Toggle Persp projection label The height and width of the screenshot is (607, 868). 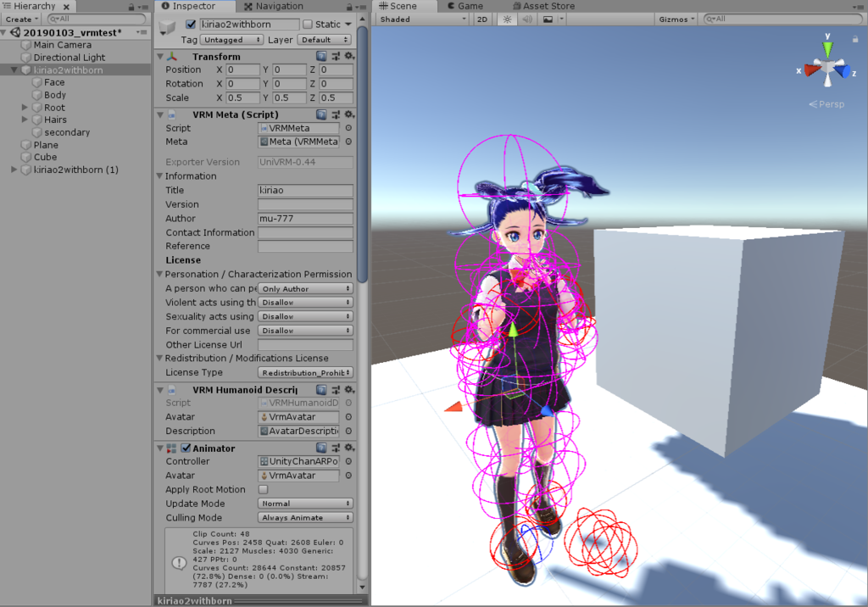pyautogui.click(x=826, y=104)
